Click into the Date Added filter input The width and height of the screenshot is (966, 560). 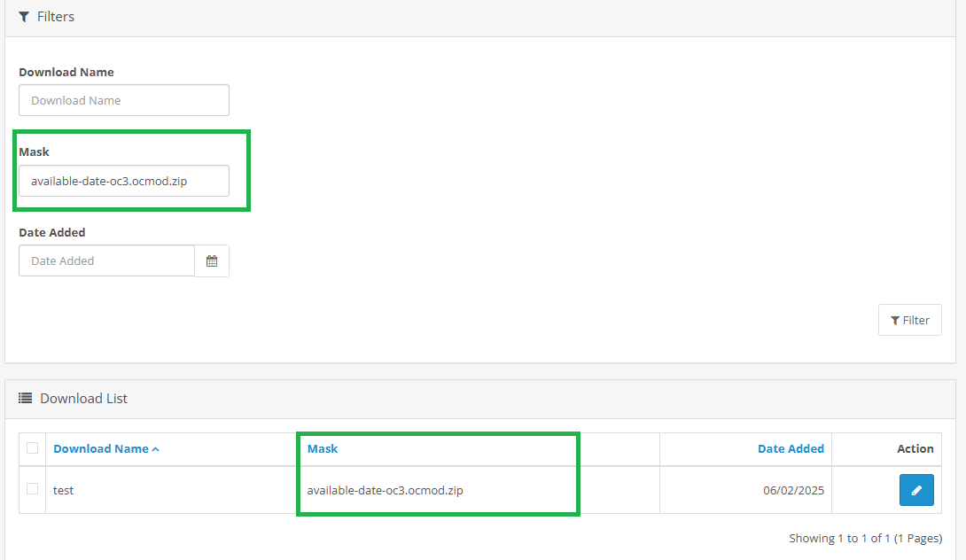[106, 261]
